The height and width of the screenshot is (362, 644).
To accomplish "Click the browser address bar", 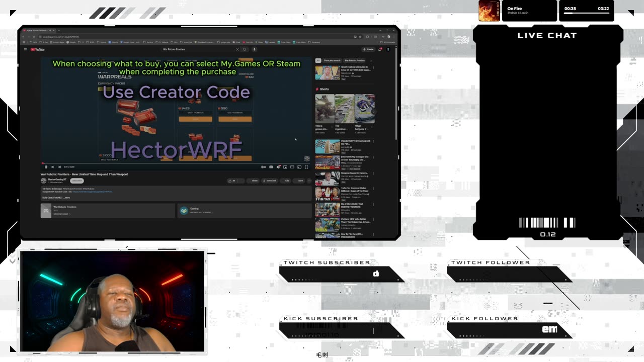I will (201, 37).
